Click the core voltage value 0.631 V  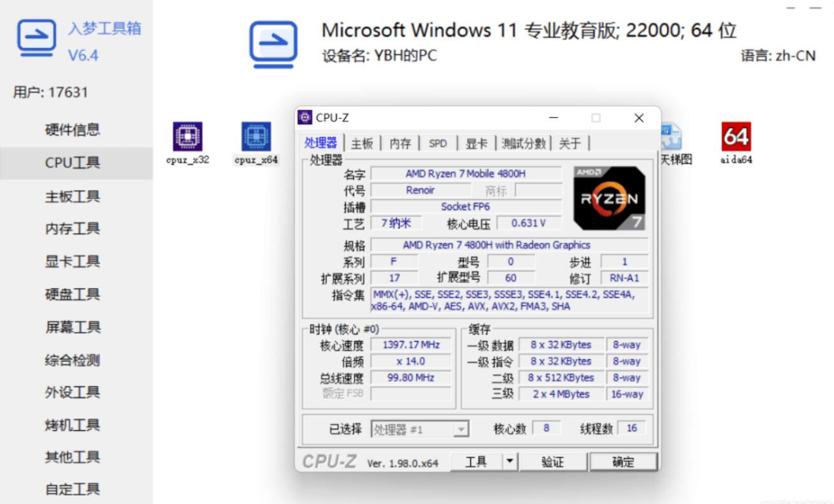point(529,223)
